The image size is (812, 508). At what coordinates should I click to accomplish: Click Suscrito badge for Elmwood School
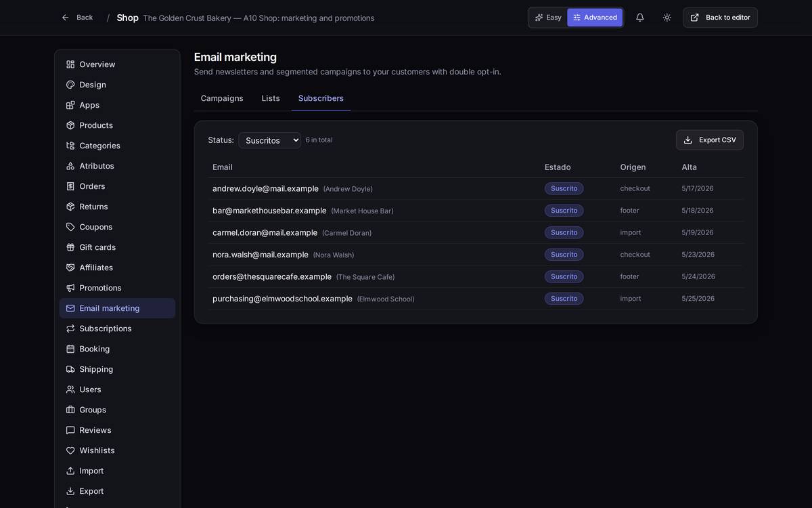[564, 299]
